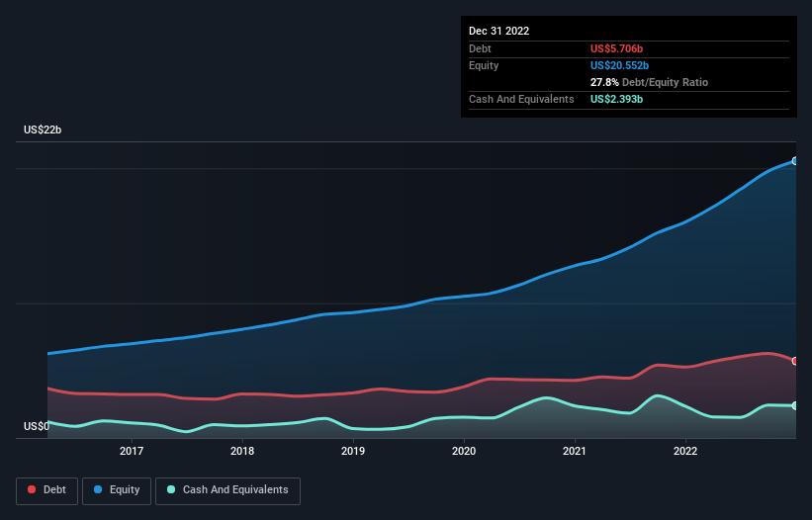Click the US$20.552b equity value

[x=619, y=65]
